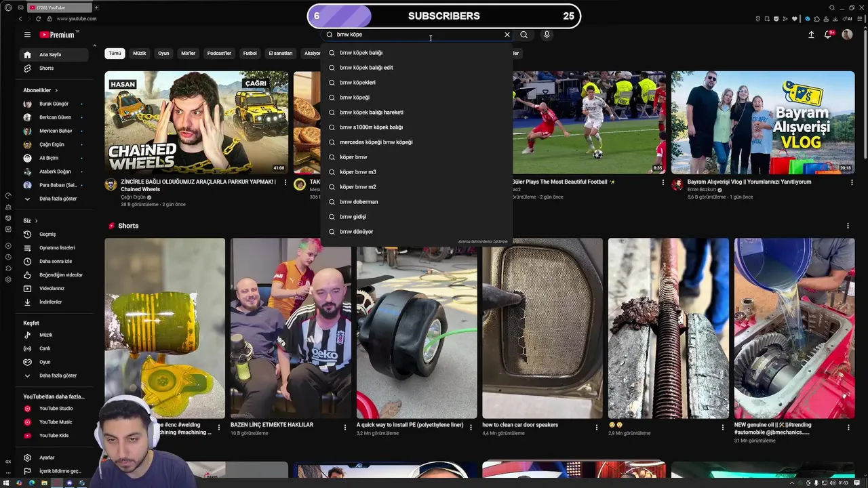Open the notifications bell
This screenshot has width=868, height=488.
829,35
